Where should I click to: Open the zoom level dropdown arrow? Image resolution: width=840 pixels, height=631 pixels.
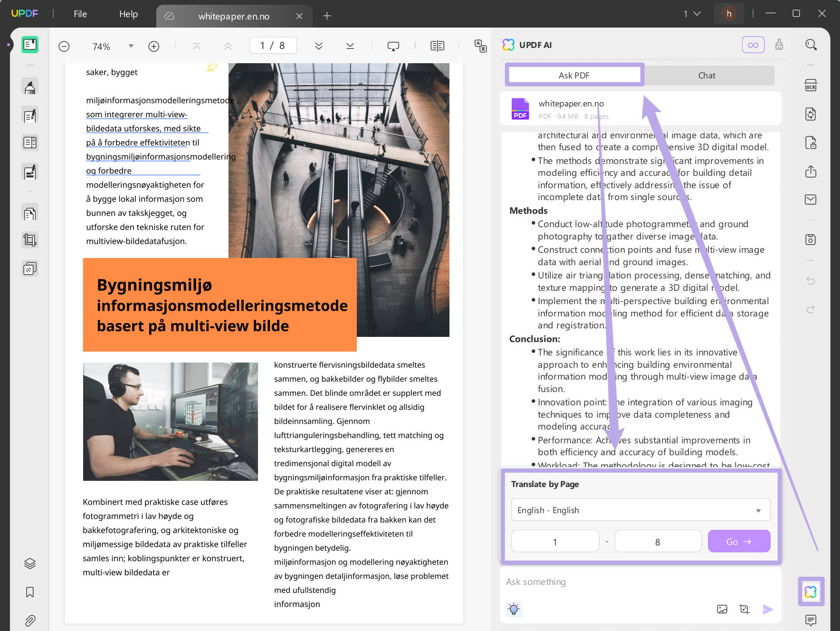[x=131, y=46]
